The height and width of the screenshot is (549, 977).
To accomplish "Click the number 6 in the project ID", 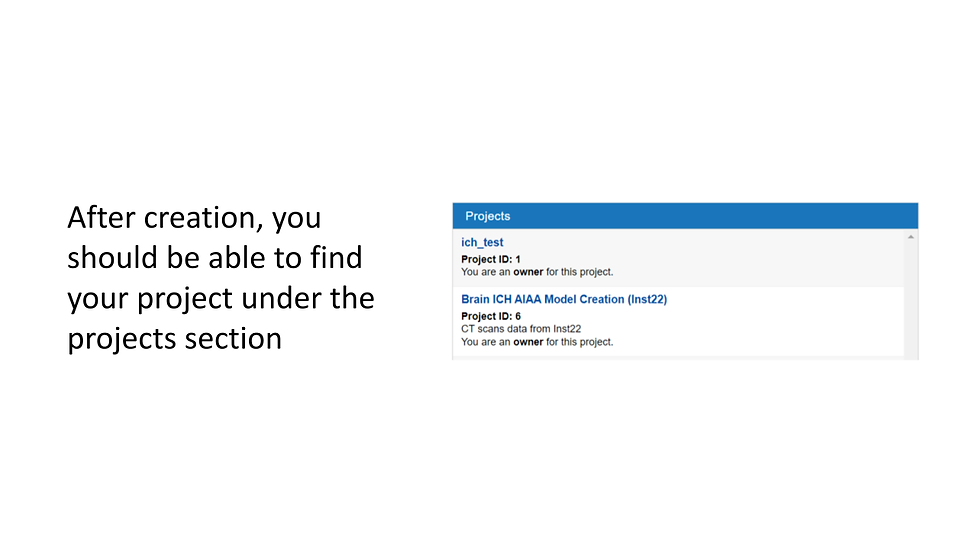I will [517, 316].
